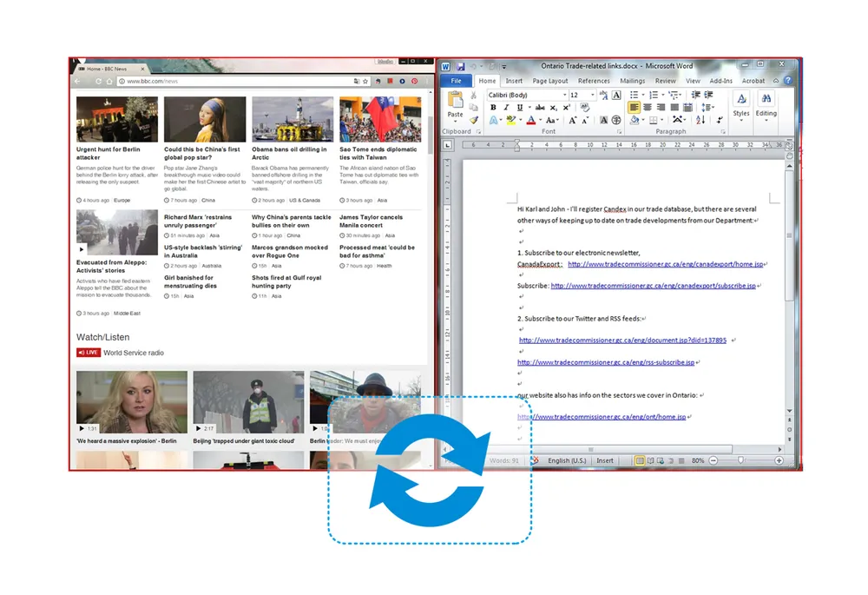
Task: Open the Text Highlight Color dropdown arrow
Action: pos(521,120)
